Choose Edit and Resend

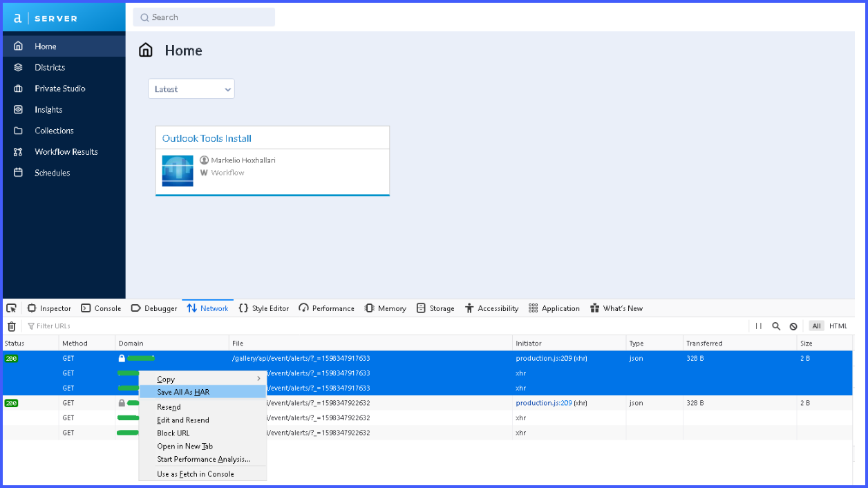point(202,420)
